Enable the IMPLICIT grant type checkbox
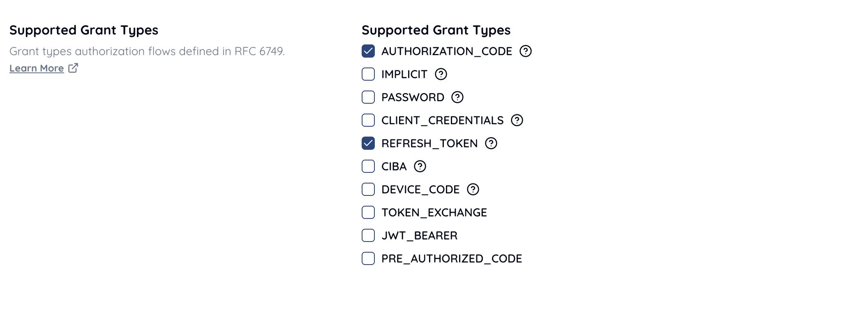This screenshot has height=316, width=868. pos(368,74)
